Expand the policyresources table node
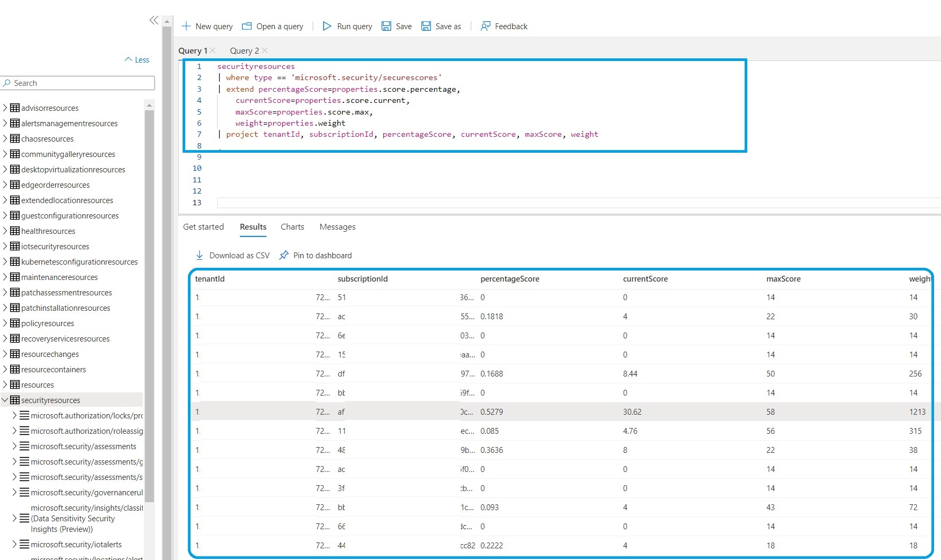This screenshot has width=941, height=560. point(5,323)
